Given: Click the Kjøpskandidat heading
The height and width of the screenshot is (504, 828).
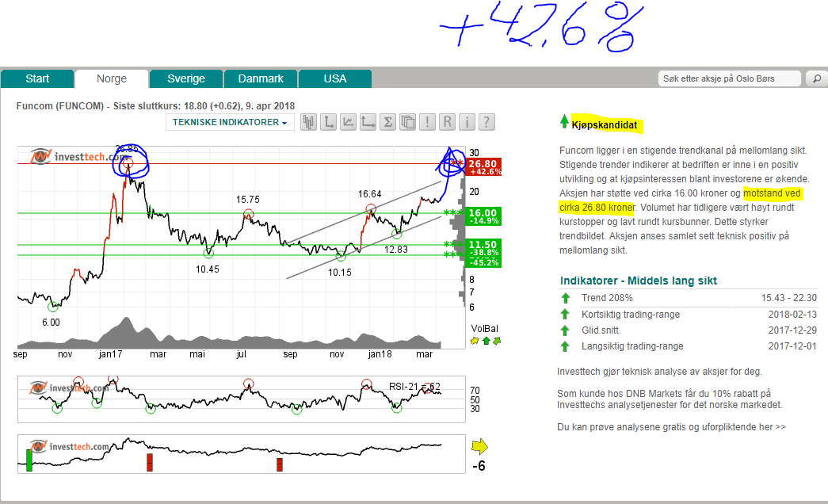Looking at the screenshot, I should point(604,125).
